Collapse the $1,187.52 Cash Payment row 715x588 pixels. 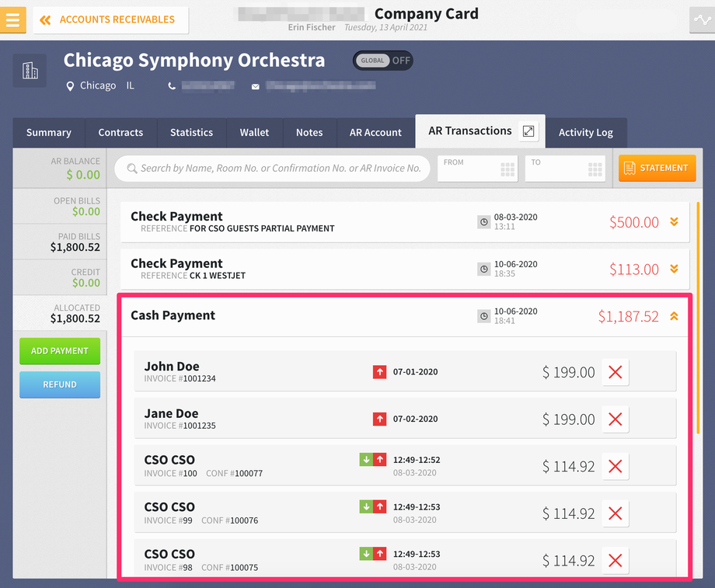[674, 316]
